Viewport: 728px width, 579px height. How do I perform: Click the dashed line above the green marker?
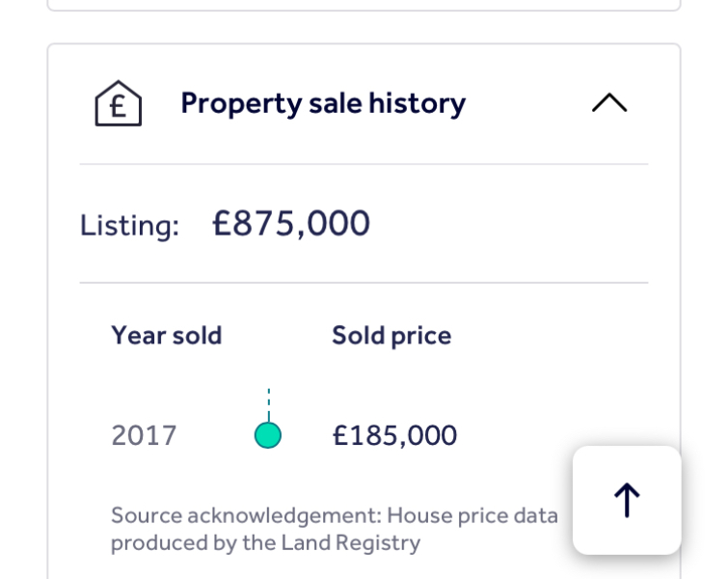[268, 403]
